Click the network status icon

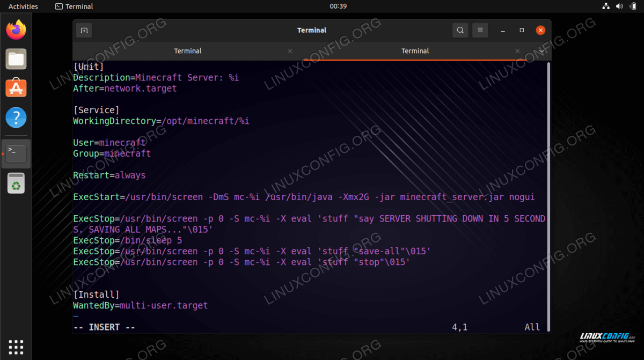pos(606,6)
